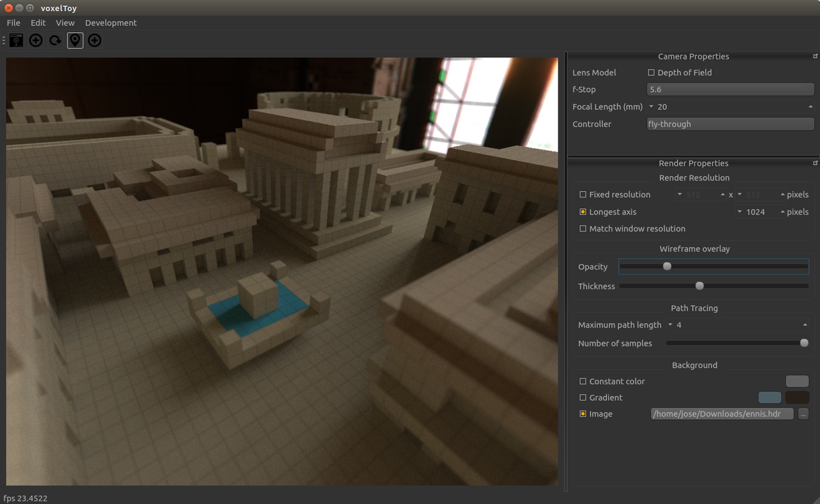Select the Image background option
The width and height of the screenshot is (820, 504).
tap(583, 414)
